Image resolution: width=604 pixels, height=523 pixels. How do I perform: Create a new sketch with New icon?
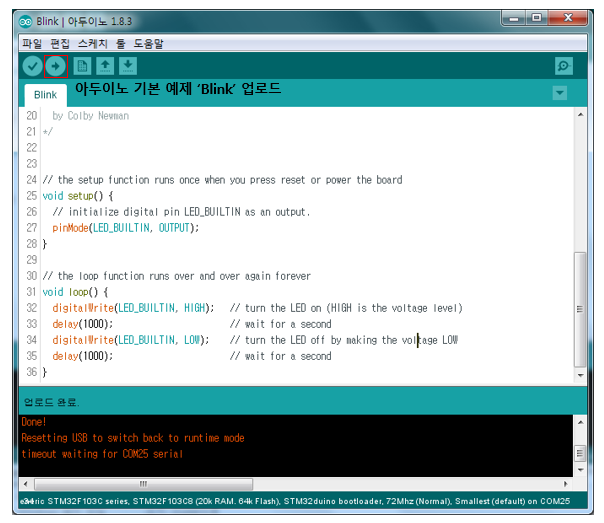click(x=82, y=66)
